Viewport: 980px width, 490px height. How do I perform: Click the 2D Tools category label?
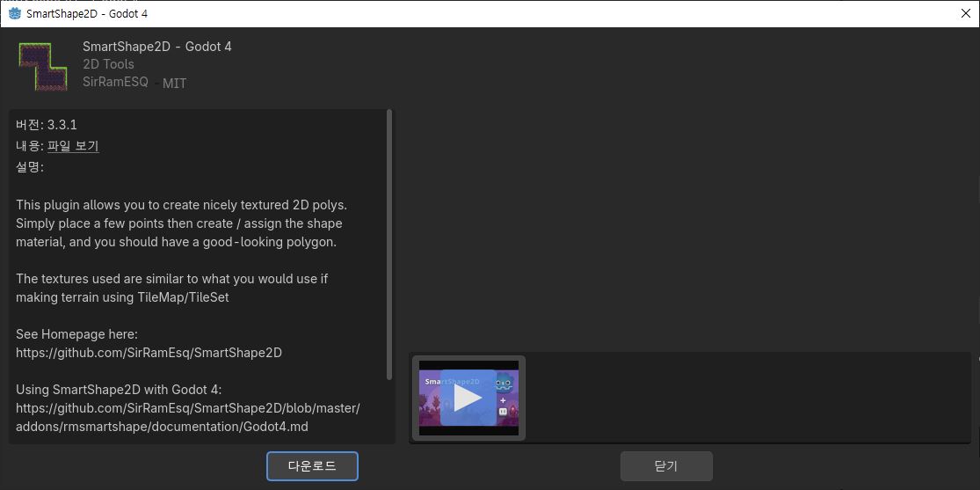[x=108, y=64]
